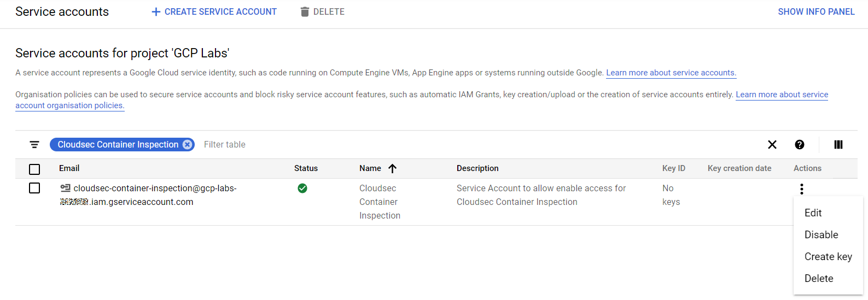Choose Edit from the actions menu
868x300 pixels.
click(813, 213)
